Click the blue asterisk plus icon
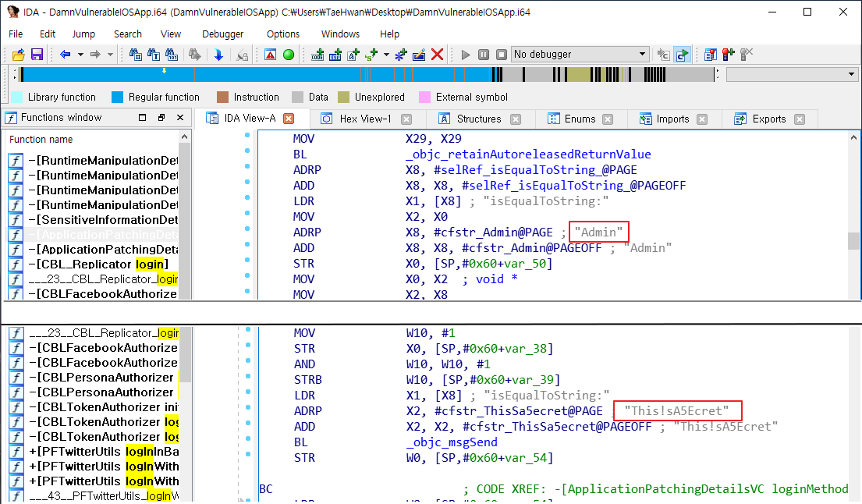The height and width of the screenshot is (504, 862). pyautogui.click(x=401, y=55)
